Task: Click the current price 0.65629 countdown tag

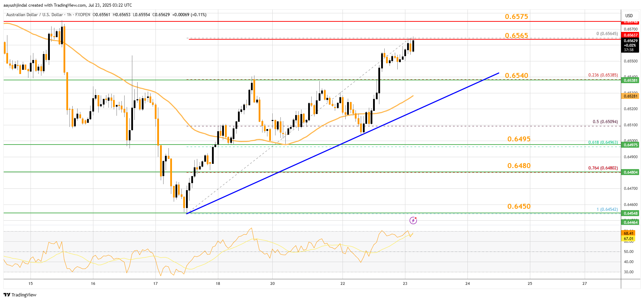Action: point(631,45)
